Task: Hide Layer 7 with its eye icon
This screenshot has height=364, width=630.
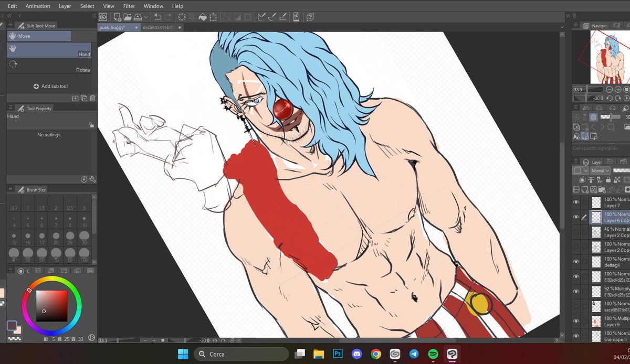Action: coord(576,202)
